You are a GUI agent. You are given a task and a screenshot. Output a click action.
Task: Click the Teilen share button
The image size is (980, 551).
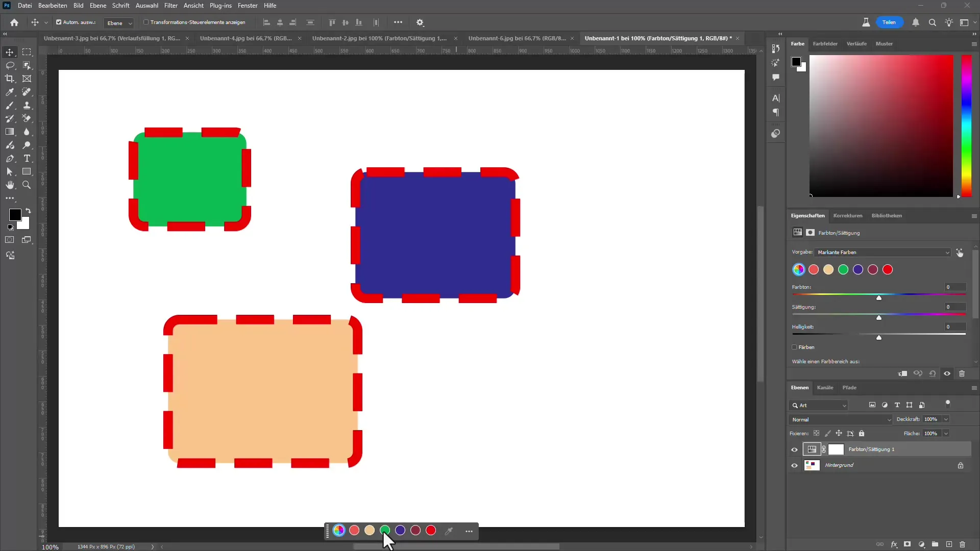pyautogui.click(x=889, y=22)
